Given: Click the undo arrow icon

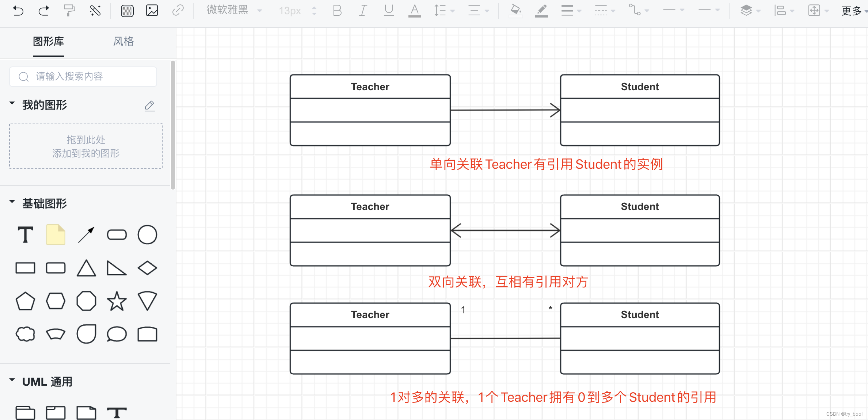Looking at the screenshot, I should (18, 11).
